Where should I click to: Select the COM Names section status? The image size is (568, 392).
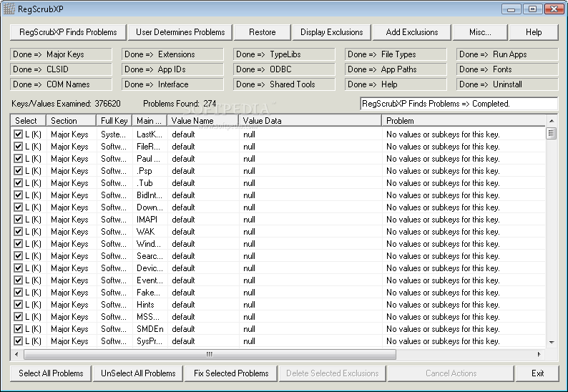[x=62, y=84]
